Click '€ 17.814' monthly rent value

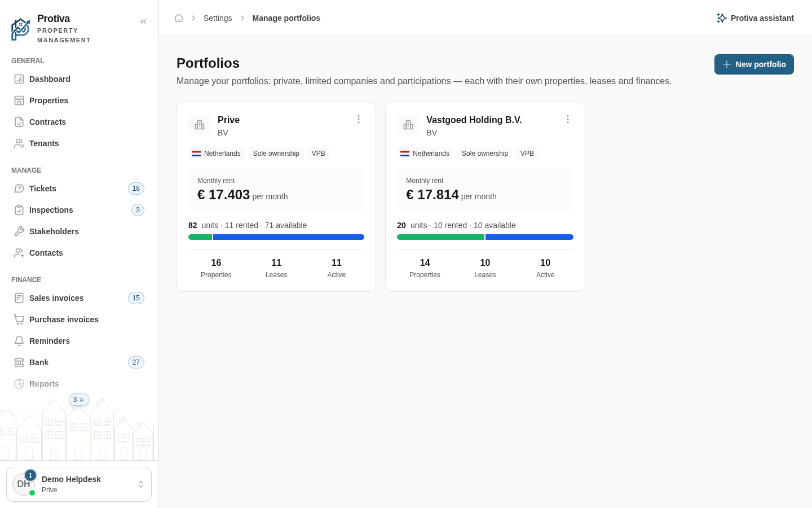tap(433, 195)
